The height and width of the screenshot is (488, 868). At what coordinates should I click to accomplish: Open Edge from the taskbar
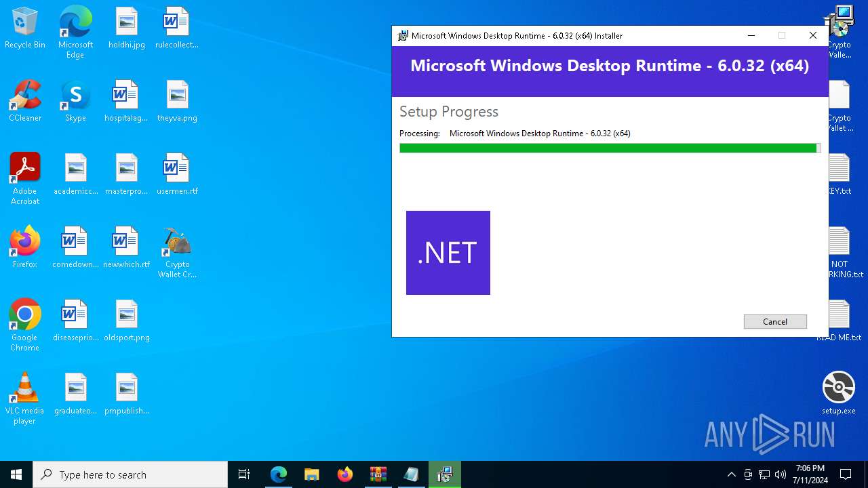click(x=279, y=474)
